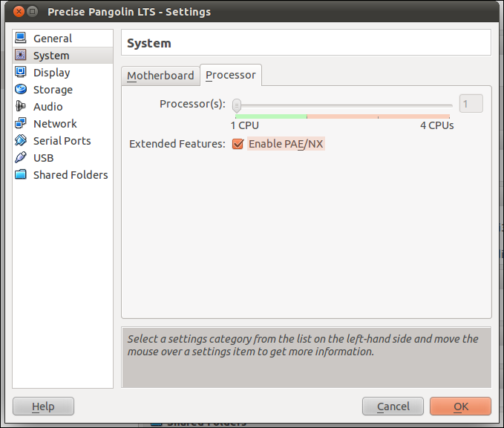
Task: Show Audio settings label
Action: (48, 107)
